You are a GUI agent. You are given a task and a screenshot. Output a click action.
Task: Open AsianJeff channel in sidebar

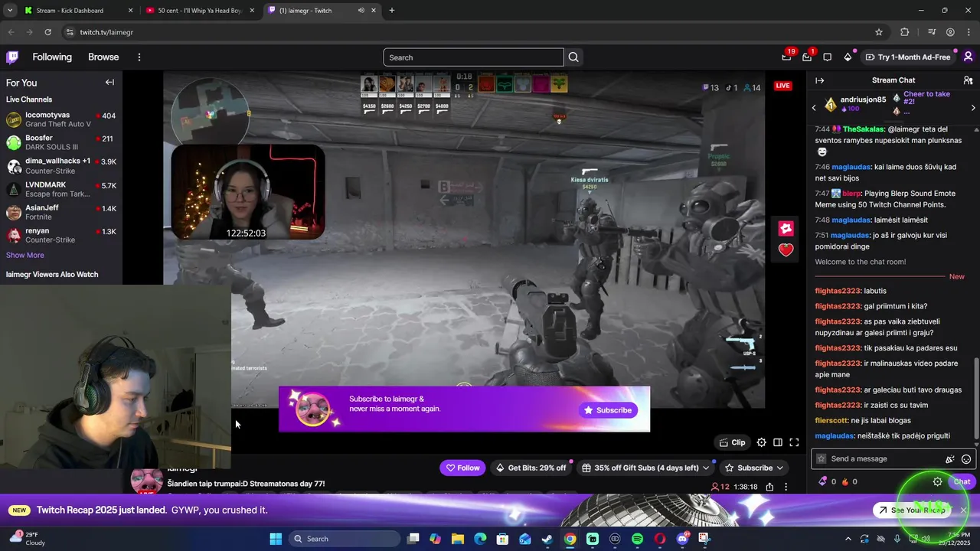click(x=60, y=212)
